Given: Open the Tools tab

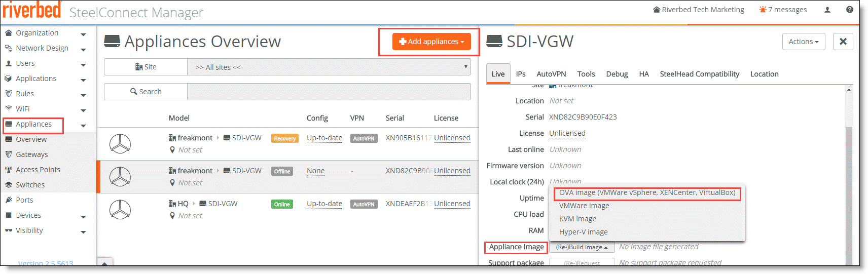Looking at the screenshot, I should pyautogui.click(x=586, y=74).
